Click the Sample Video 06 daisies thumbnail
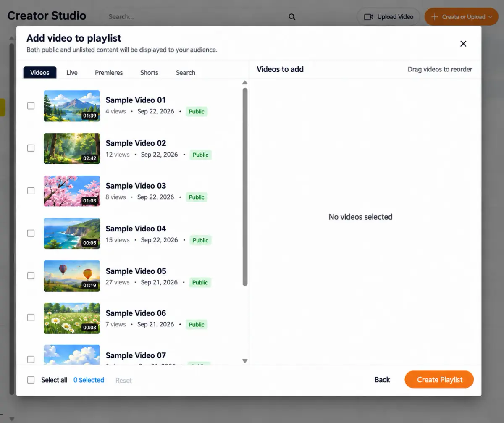Viewport: 504px width, 423px height. point(72,318)
